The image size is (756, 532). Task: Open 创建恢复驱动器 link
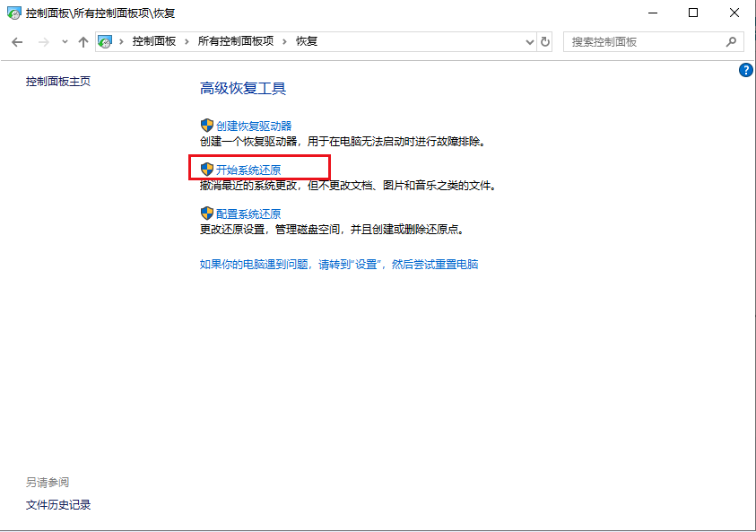point(254,126)
